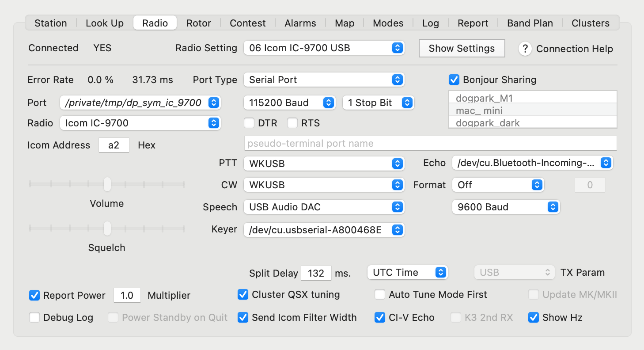Switch to the Band Plan tab
The width and height of the screenshot is (644, 350).
[530, 23]
